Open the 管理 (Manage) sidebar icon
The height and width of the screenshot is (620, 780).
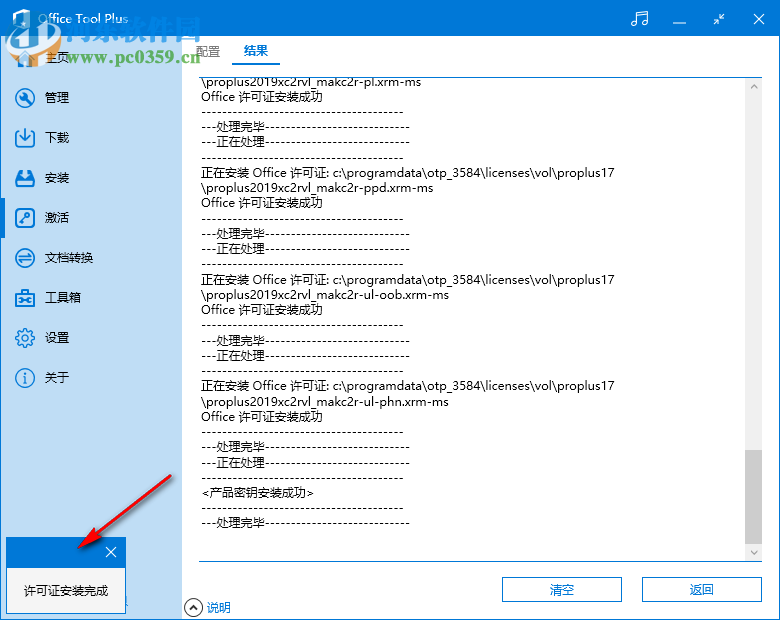(24, 98)
